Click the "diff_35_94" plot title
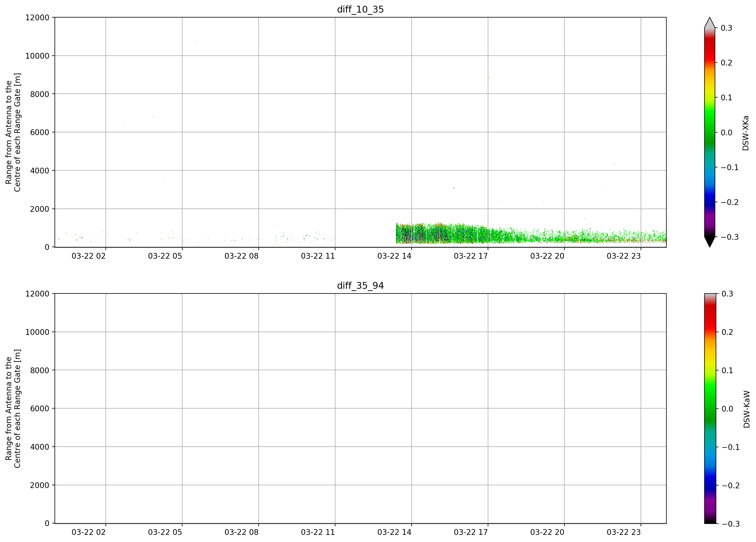Image resolution: width=756 pixels, height=542 pixels. (x=360, y=286)
